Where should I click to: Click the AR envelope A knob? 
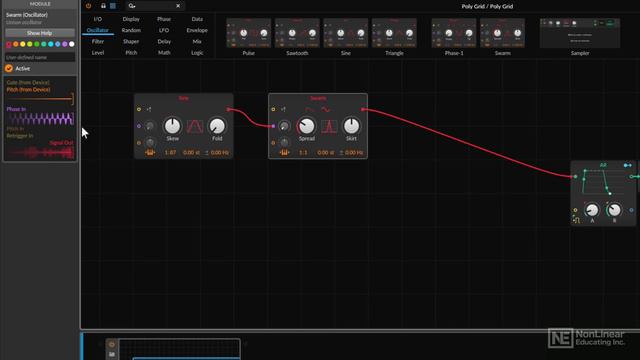coord(592,210)
